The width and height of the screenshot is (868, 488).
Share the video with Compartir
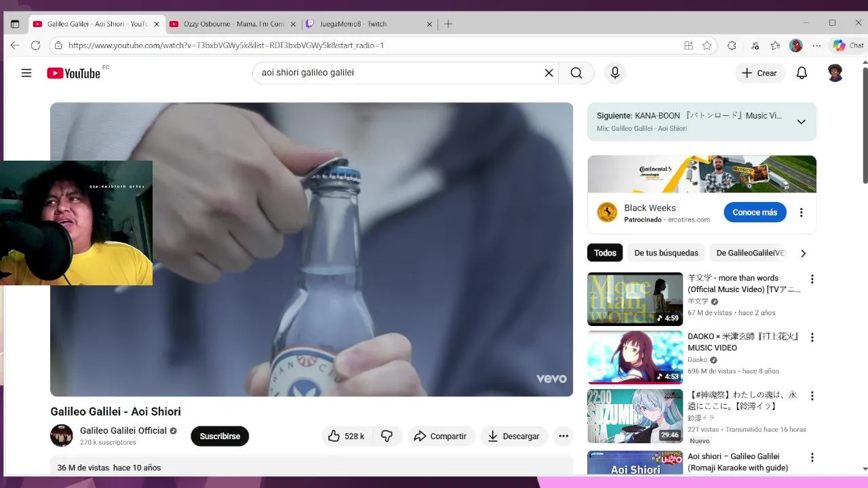coord(441,436)
